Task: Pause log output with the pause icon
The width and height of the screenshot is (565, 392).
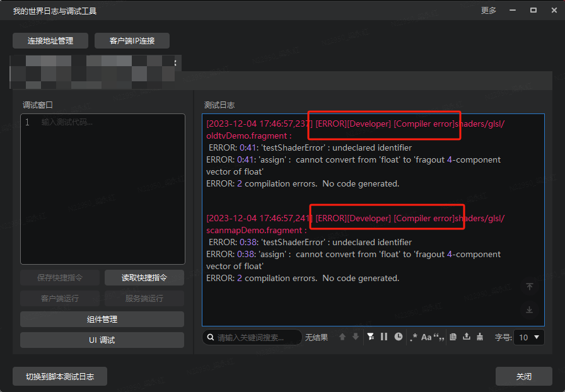Action: pyautogui.click(x=384, y=337)
